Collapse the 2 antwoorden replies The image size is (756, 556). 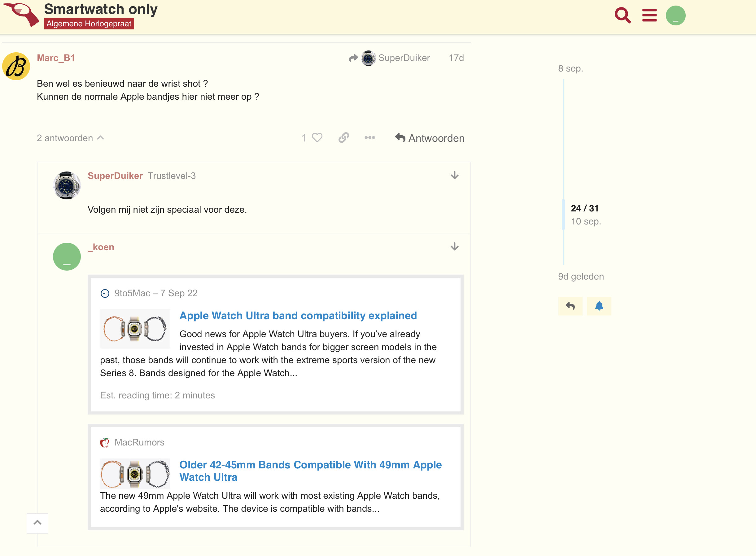70,138
